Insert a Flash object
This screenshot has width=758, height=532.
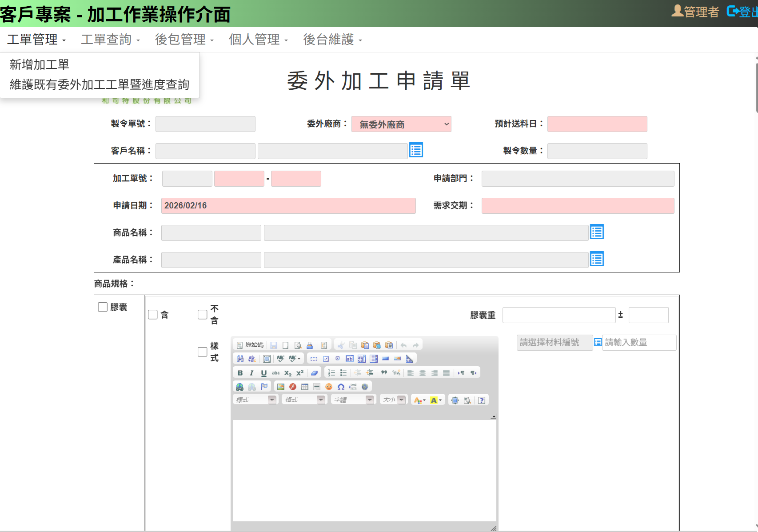(x=293, y=387)
